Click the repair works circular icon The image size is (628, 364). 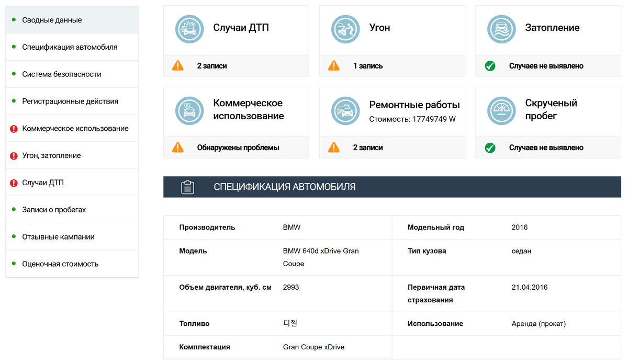[x=345, y=110]
